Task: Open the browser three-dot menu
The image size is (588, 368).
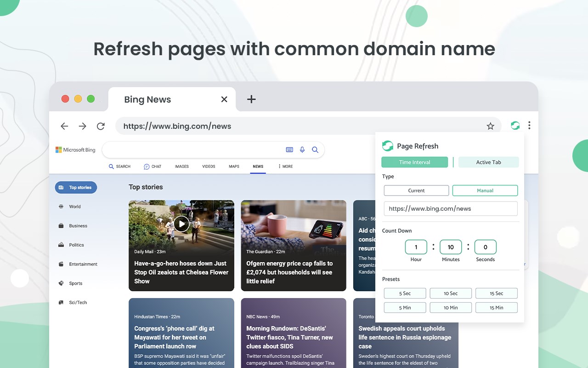Action: pos(529,125)
